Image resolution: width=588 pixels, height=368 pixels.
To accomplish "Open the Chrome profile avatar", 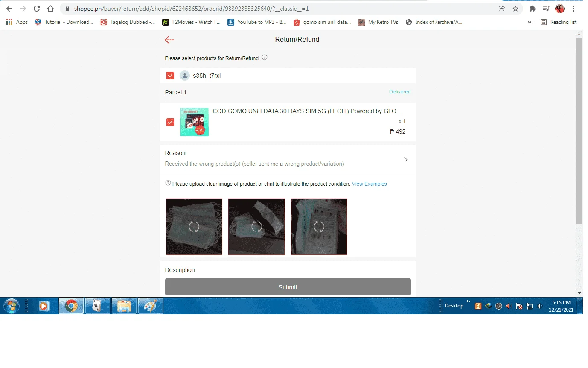I will [x=560, y=9].
